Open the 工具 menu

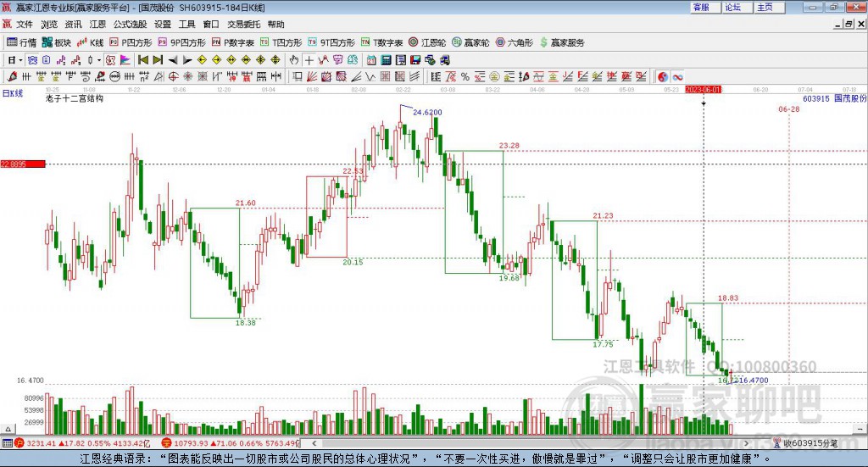click(x=187, y=25)
